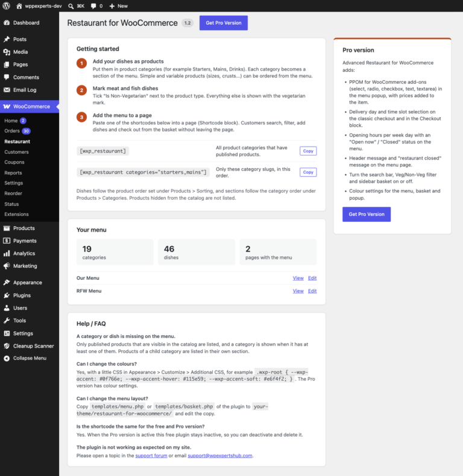Click the templates/menu.php code text
Image resolution: width=463 pixels, height=476 pixels.
[x=118, y=407]
